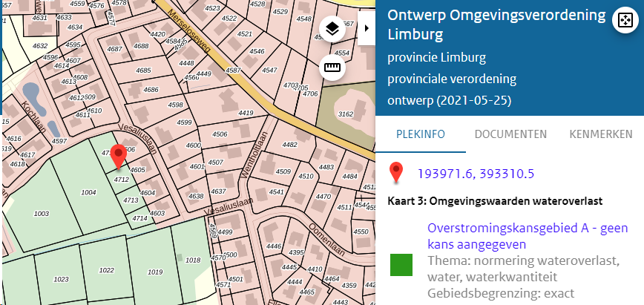This screenshot has height=305, width=644.
Task: Open the DOCUMENTEN tab
Action: click(x=510, y=134)
